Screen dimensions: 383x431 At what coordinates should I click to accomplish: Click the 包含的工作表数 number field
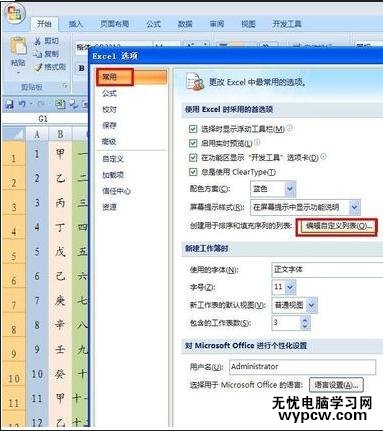(286, 322)
